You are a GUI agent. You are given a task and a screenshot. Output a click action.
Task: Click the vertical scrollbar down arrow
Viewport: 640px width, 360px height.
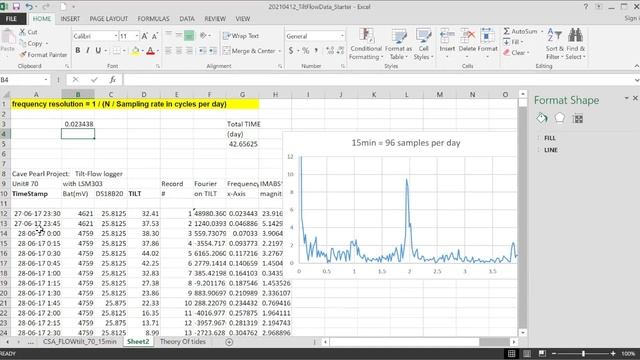(522, 333)
